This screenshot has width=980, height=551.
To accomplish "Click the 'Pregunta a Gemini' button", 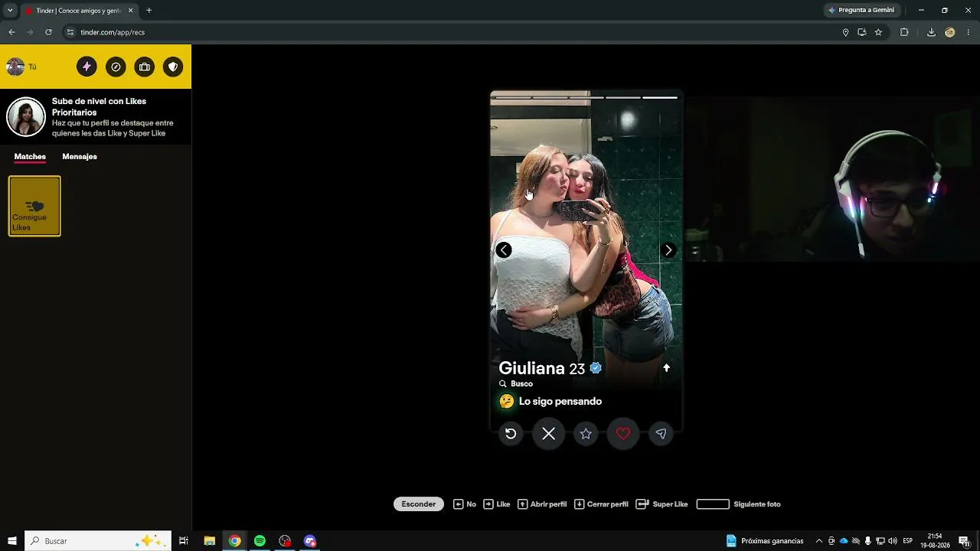I will [861, 11].
